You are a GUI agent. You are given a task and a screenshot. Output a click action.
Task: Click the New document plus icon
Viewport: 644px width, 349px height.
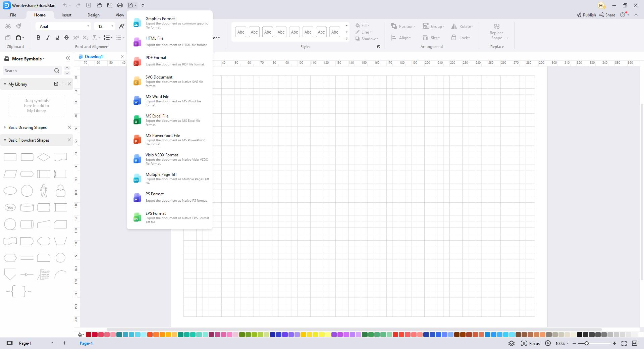(x=89, y=5)
